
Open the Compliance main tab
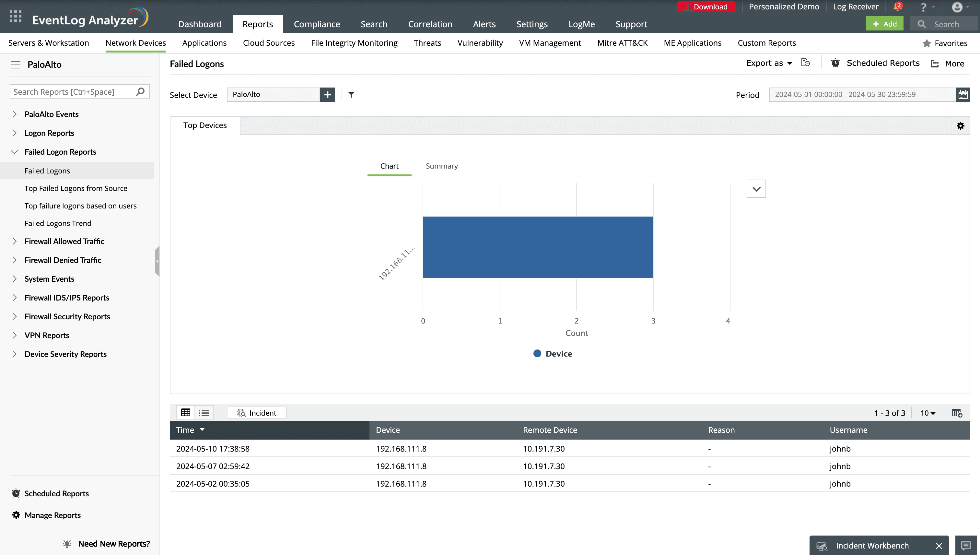click(x=317, y=24)
